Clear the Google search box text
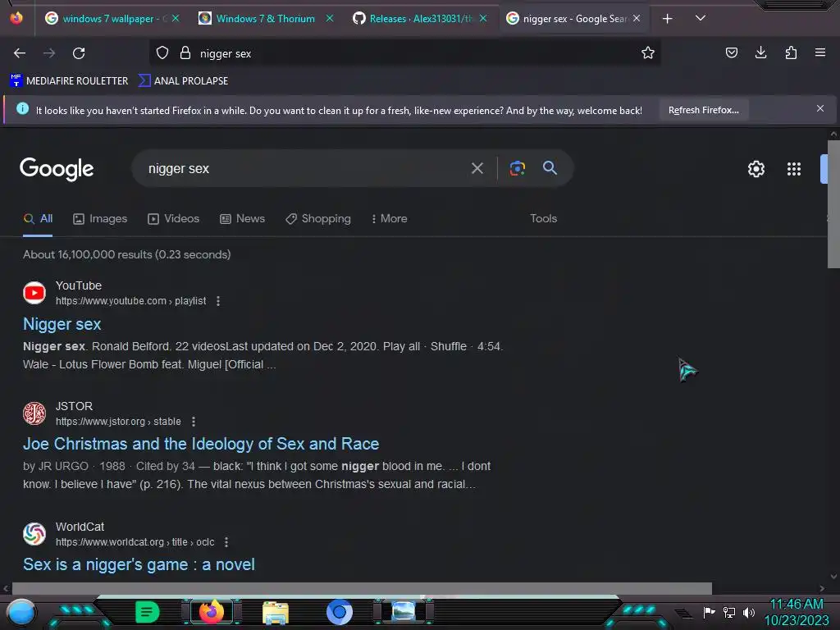The width and height of the screenshot is (840, 630). pyautogui.click(x=477, y=168)
